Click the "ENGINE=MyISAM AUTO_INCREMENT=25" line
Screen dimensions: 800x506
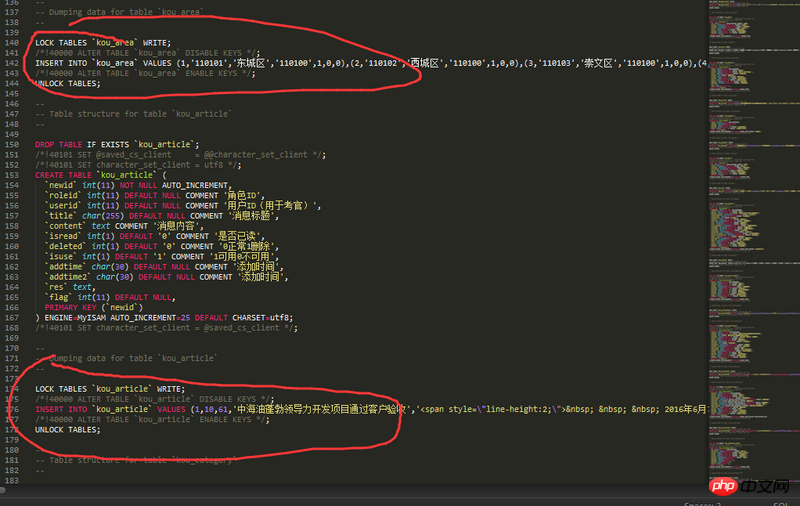point(164,318)
